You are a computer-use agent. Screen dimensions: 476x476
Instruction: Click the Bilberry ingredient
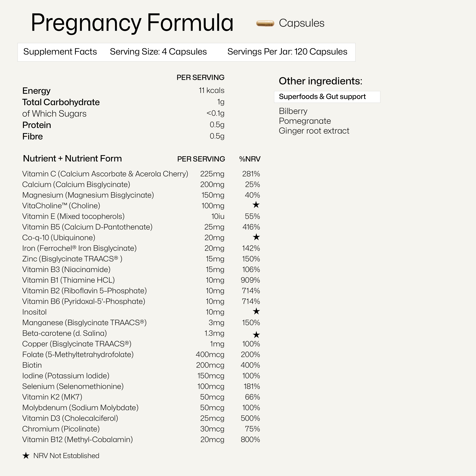(293, 111)
